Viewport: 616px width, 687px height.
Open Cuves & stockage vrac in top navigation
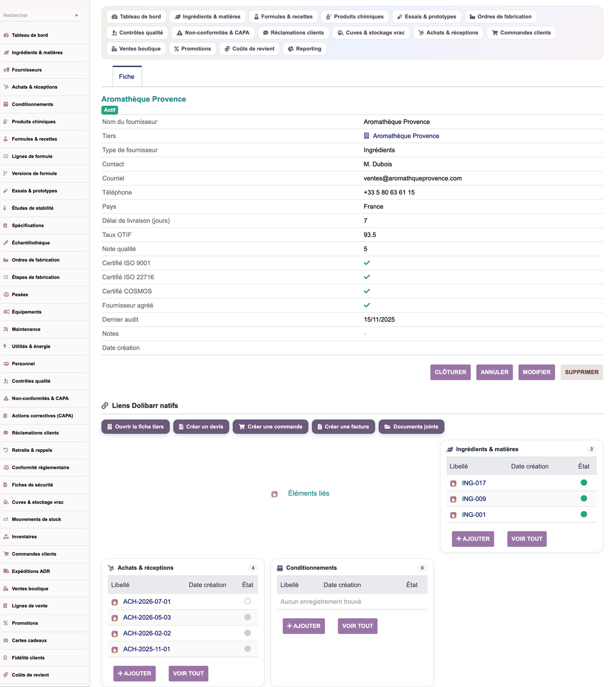pyautogui.click(x=371, y=32)
